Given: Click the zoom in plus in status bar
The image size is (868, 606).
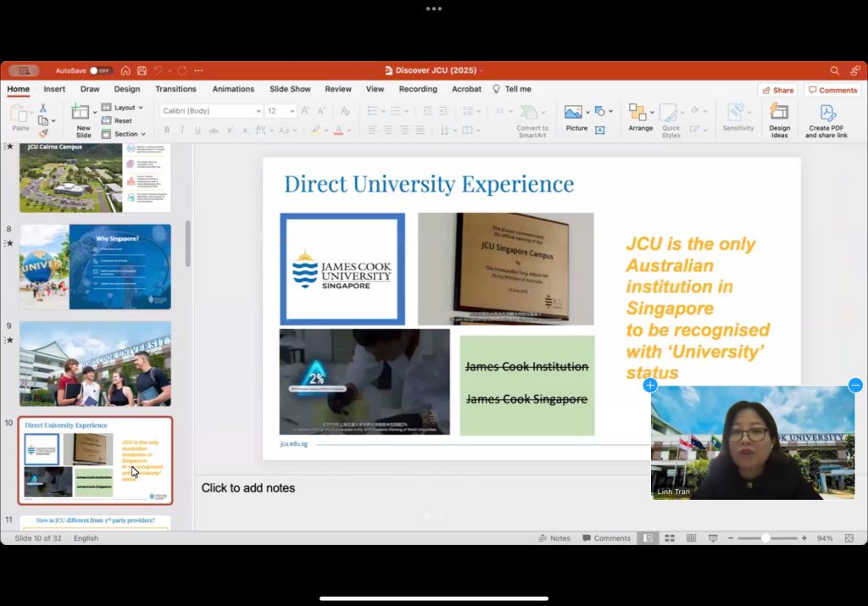Looking at the screenshot, I should (x=804, y=538).
